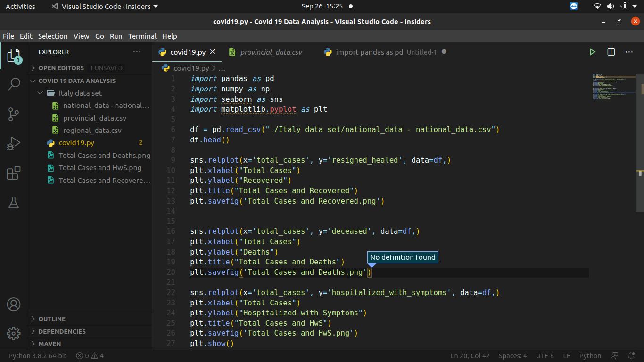
Task: Open the Go menu
Action: 99,36
